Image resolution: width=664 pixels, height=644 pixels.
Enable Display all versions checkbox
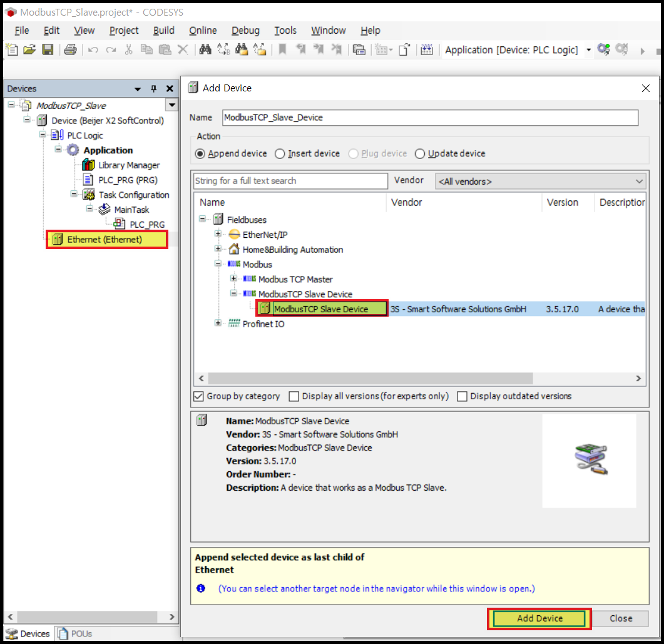coord(294,396)
